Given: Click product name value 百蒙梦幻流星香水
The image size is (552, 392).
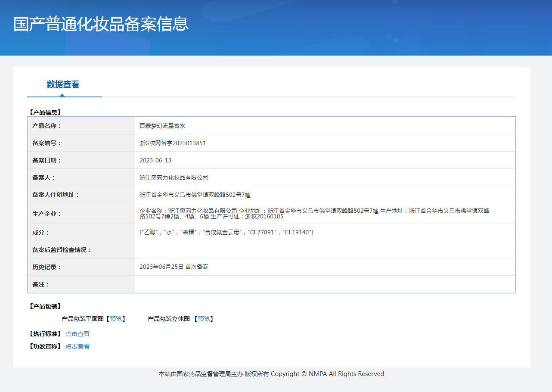Looking at the screenshot, I should (x=162, y=126).
